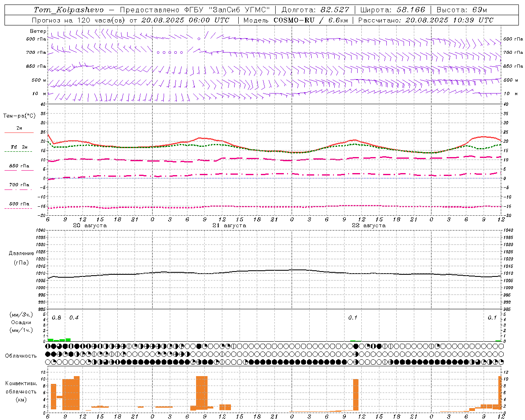525x420 pixels.
Task: Click the 'Осадки' precipitation label
Action: click(21, 322)
